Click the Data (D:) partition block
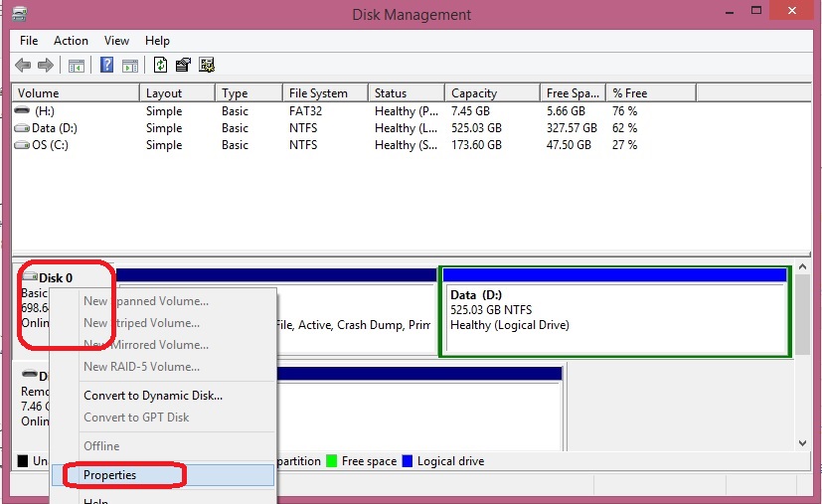Image resolution: width=822 pixels, height=504 pixels. pos(615,316)
